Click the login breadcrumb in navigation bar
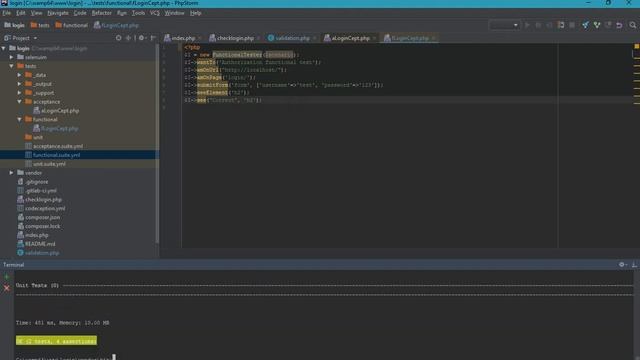 14,25
